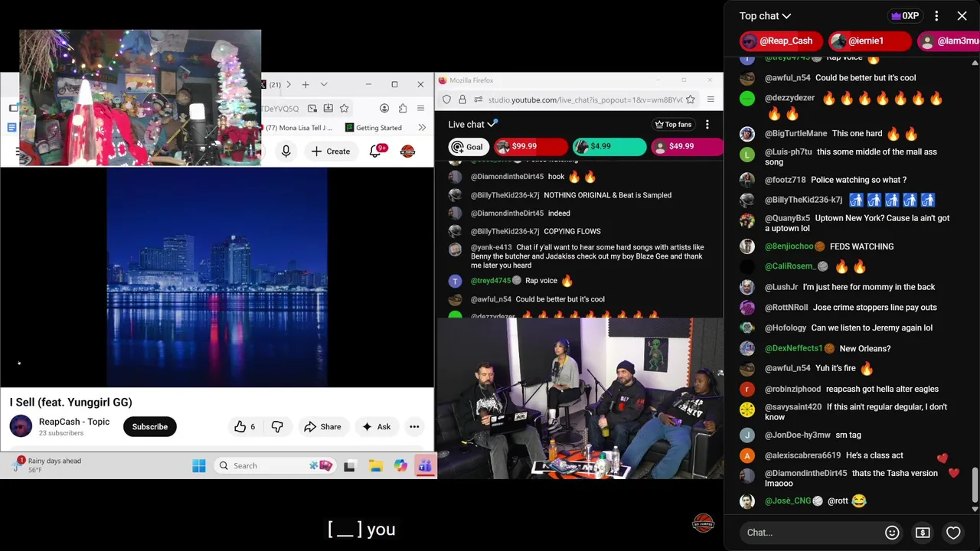Like the I Sell song video
The height and width of the screenshot is (551, 980).
[x=245, y=427]
